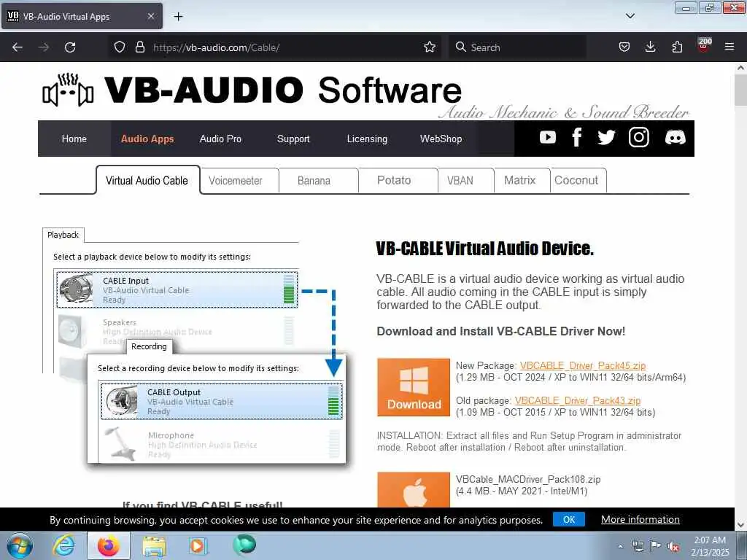Viewport: 747px width, 560px height.
Task: Click the CABLE Input playback device image
Action: [x=76, y=289]
